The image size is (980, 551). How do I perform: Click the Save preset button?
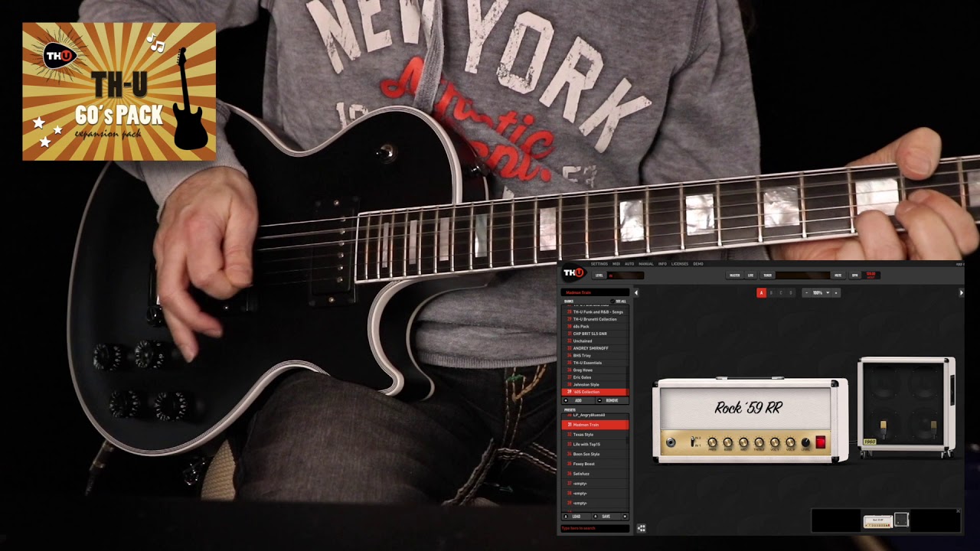click(606, 517)
